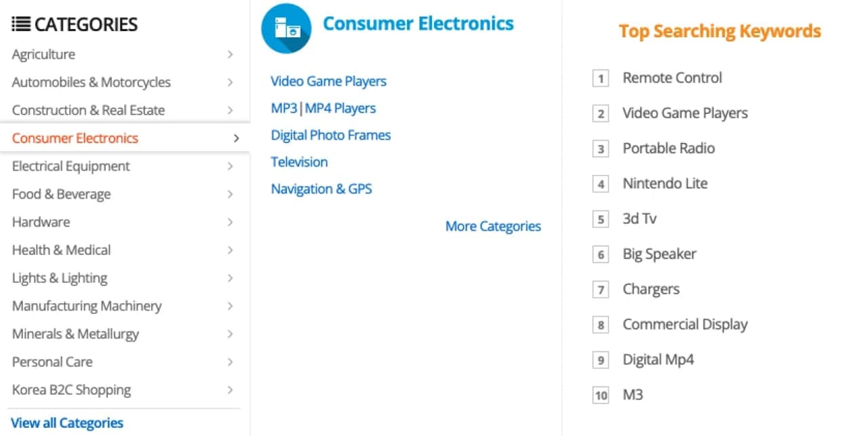Click the More Categories link
The height and width of the screenshot is (436, 868).
click(x=493, y=226)
